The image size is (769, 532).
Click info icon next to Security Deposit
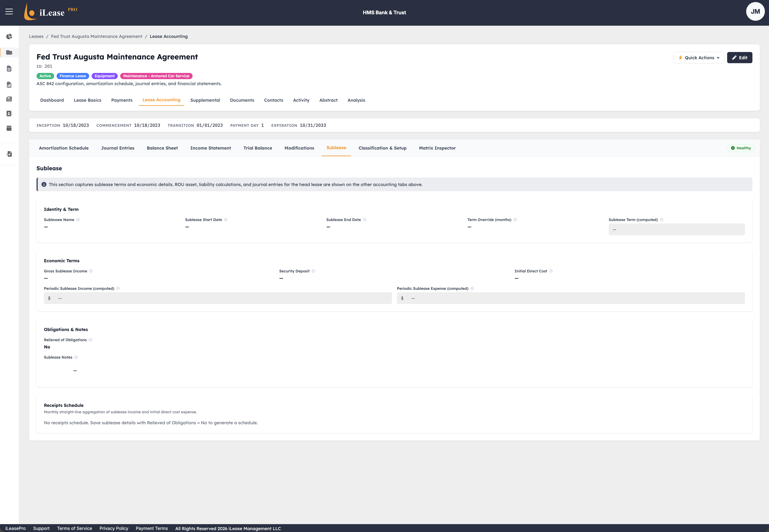click(x=313, y=271)
